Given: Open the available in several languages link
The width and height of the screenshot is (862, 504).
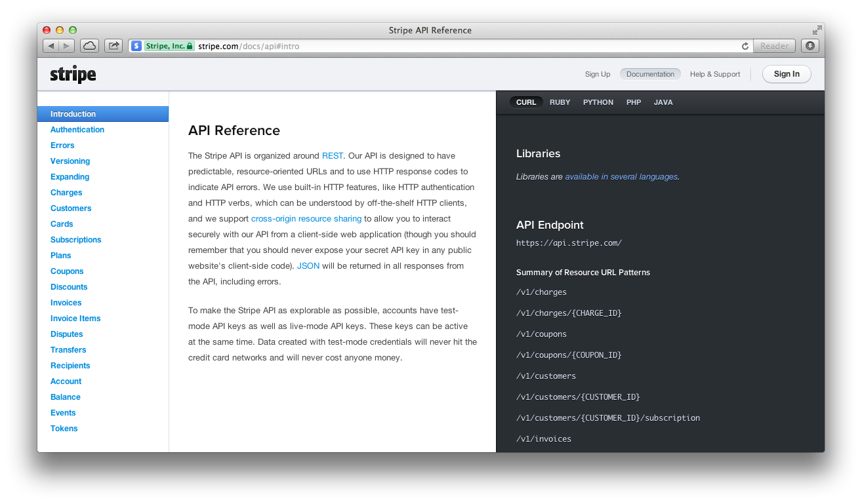Looking at the screenshot, I should point(621,177).
